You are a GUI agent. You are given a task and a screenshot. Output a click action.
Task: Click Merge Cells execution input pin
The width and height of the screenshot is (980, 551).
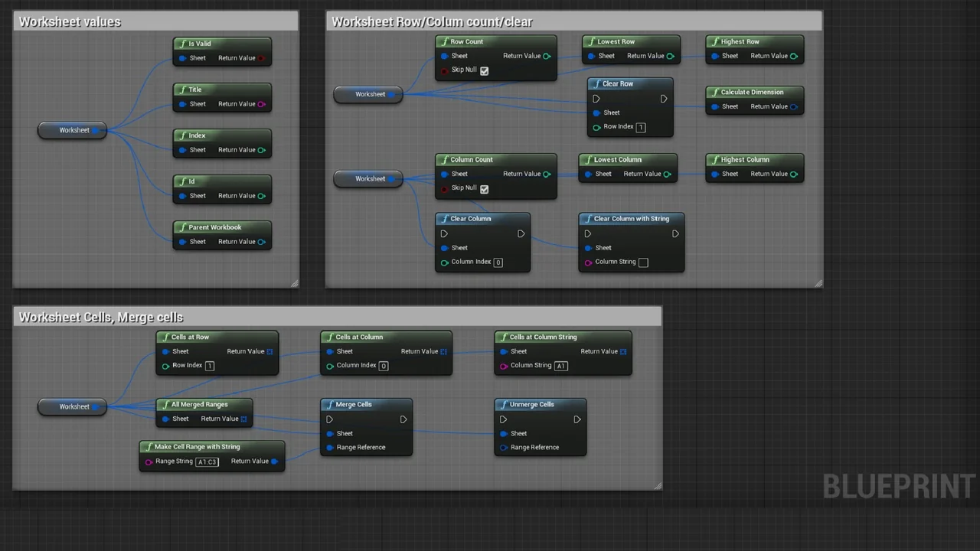[x=330, y=419]
